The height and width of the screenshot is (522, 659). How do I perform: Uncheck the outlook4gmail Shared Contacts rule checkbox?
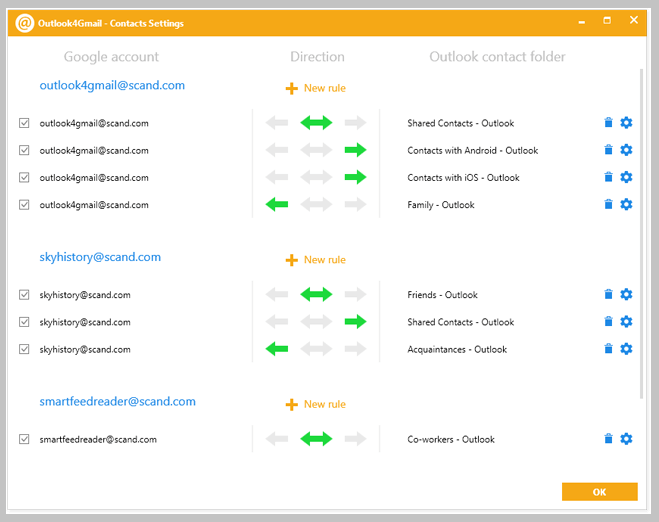[x=24, y=123]
